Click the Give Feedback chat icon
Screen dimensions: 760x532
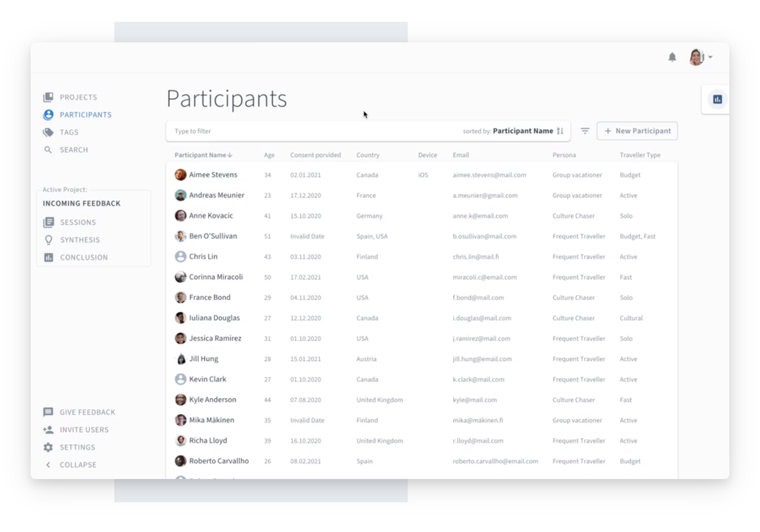48,412
